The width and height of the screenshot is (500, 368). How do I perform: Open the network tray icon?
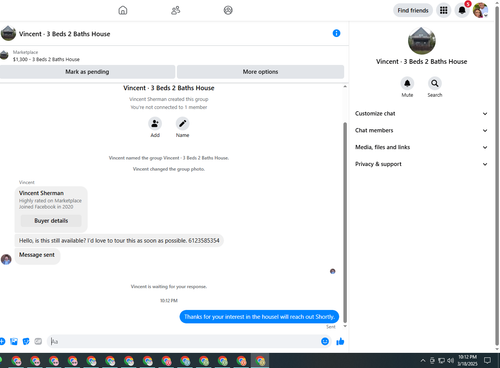point(441,360)
